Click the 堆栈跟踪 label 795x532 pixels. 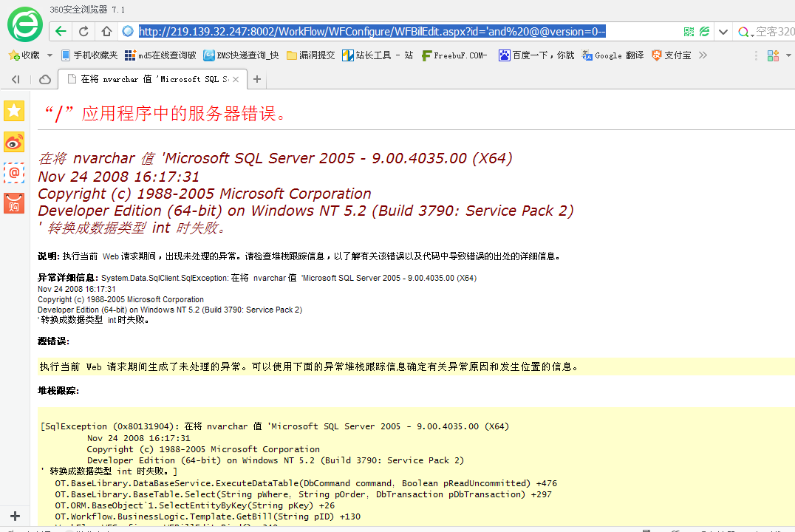(58, 391)
